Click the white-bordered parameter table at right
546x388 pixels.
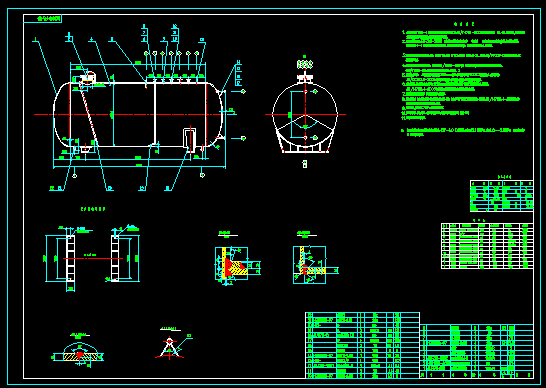(487, 246)
